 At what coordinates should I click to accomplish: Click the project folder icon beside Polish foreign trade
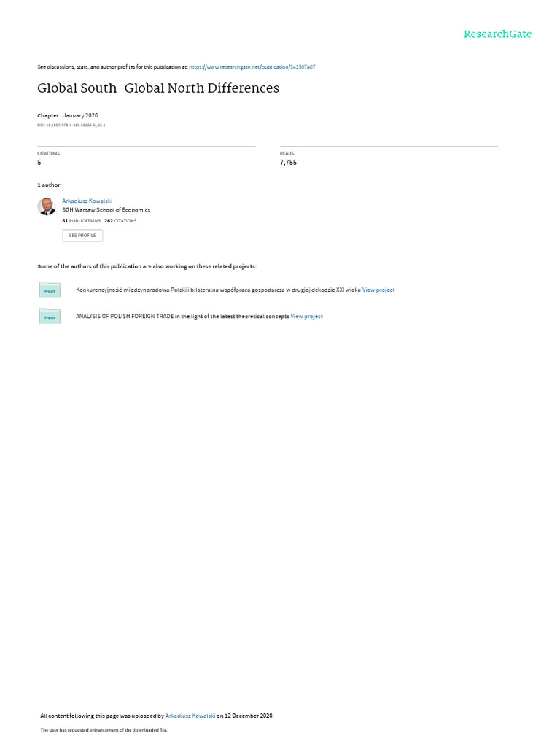pos(50,316)
